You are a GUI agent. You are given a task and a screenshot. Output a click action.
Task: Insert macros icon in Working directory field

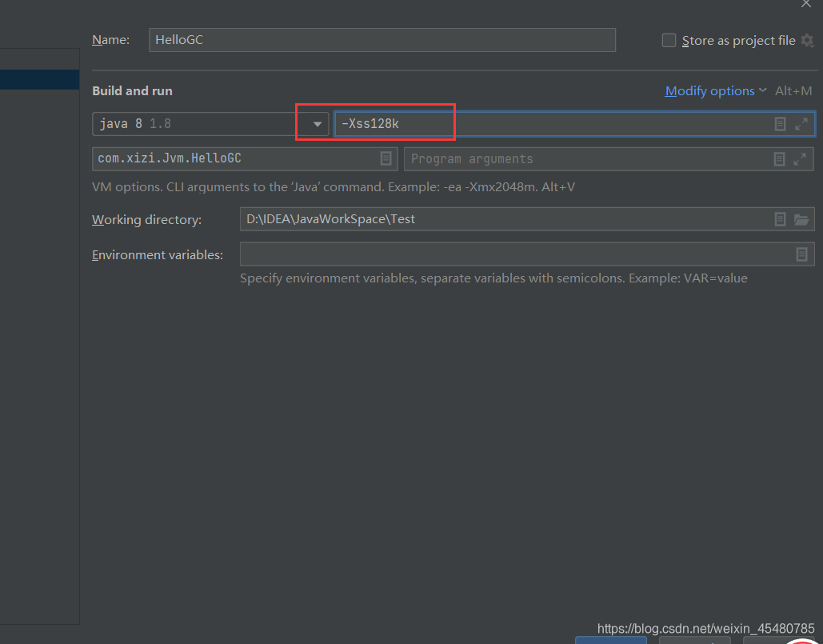[x=780, y=219]
